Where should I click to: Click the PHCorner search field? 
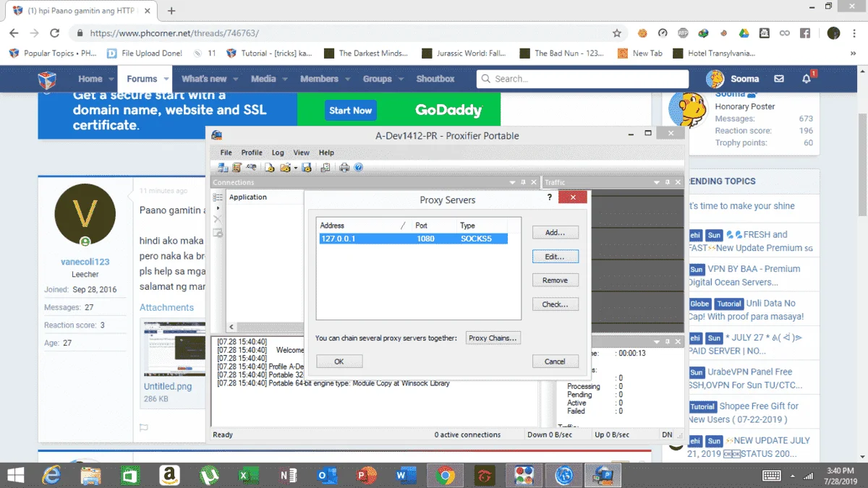point(582,79)
